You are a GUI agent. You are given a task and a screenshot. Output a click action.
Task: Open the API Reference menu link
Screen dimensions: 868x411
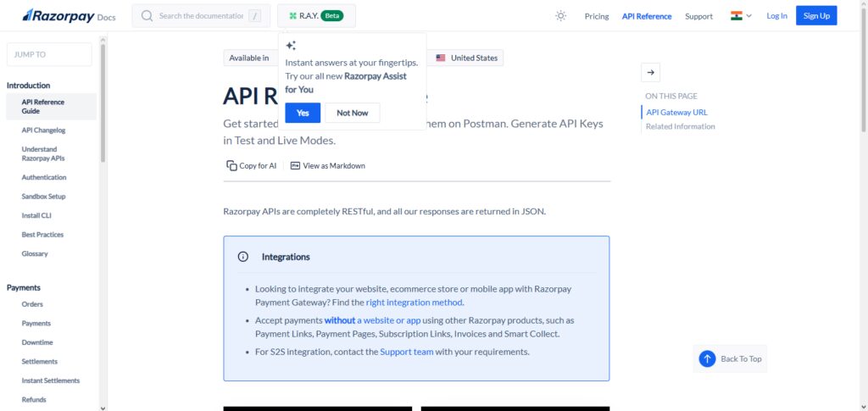pos(647,17)
